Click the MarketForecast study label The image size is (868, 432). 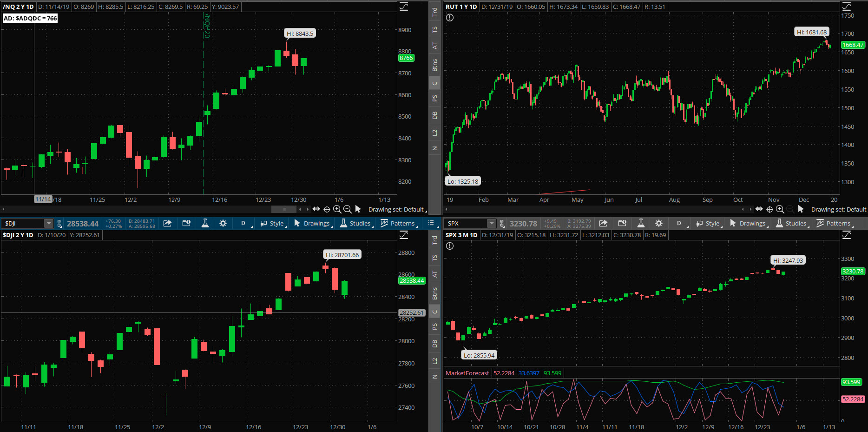tap(467, 373)
